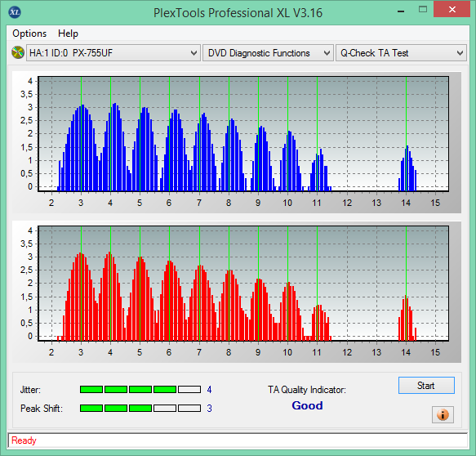Click the disc drive icon beside drive selector
The image size is (476, 456).
(18, 52)
